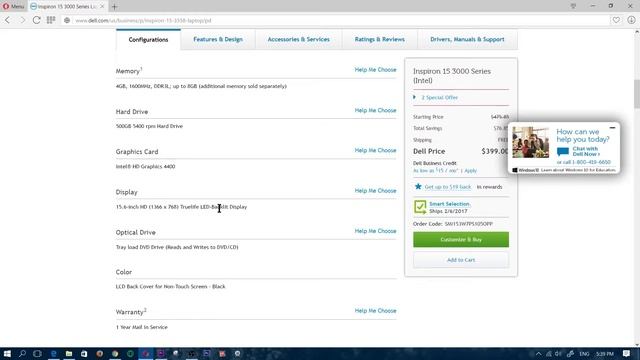Bookmark page with the heart icon
Image resolution: width=640 pixels, height=360 pixels.
(x=616, y=20)
